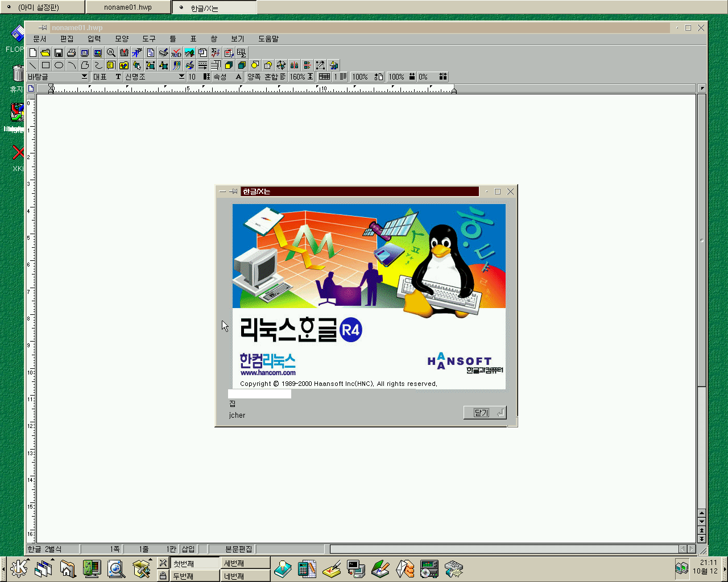The height and width of the screenshot is (582, 728).
Task: Switch to virtual desktop 두번째
Action: (x=195, y=576)
